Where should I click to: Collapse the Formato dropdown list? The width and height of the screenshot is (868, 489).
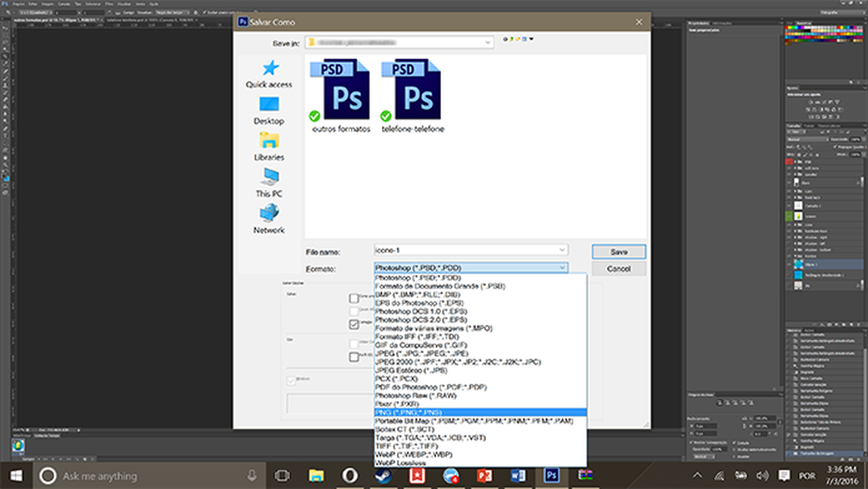(561, 267)
